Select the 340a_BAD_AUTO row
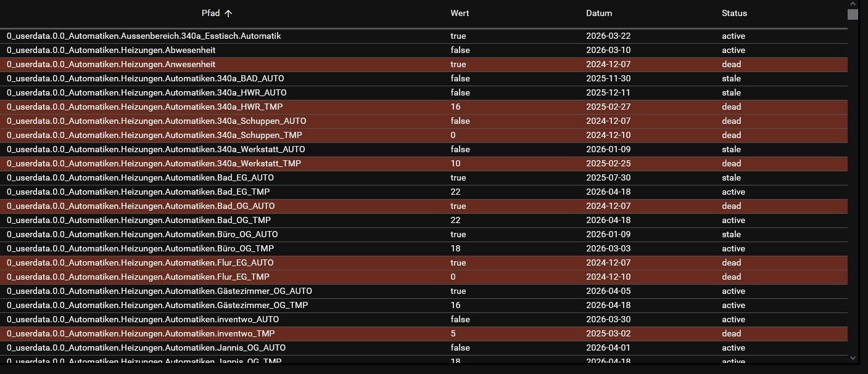868x374 pixels. [x=145, y=79]
